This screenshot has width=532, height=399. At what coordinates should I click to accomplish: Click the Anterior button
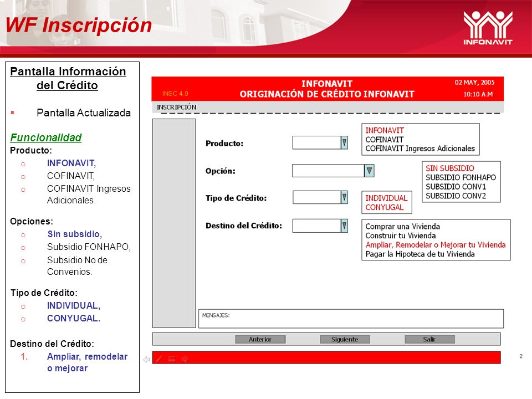(x=260, y=339)
